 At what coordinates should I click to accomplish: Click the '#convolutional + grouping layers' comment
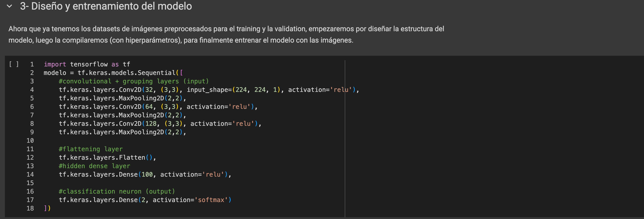pos(133,81)
